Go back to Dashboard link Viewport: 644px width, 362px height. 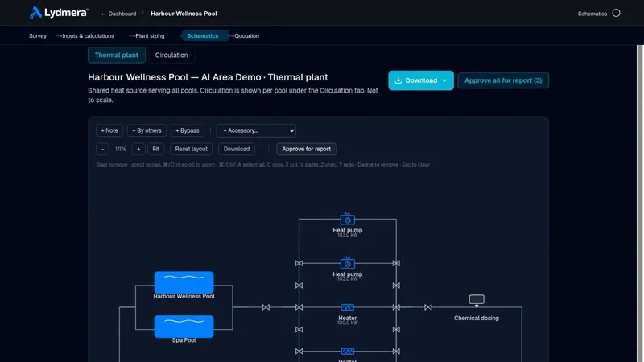tap(118, 14)
